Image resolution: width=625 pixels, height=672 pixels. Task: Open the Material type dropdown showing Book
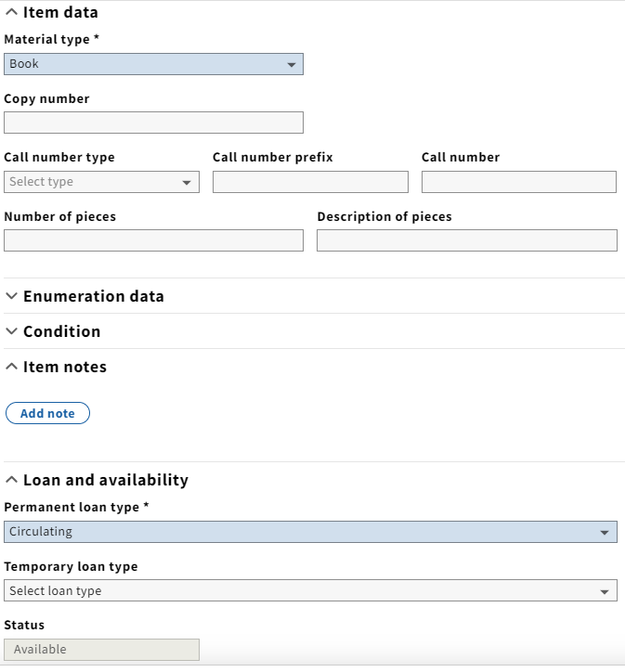click(x=153, y=64)
